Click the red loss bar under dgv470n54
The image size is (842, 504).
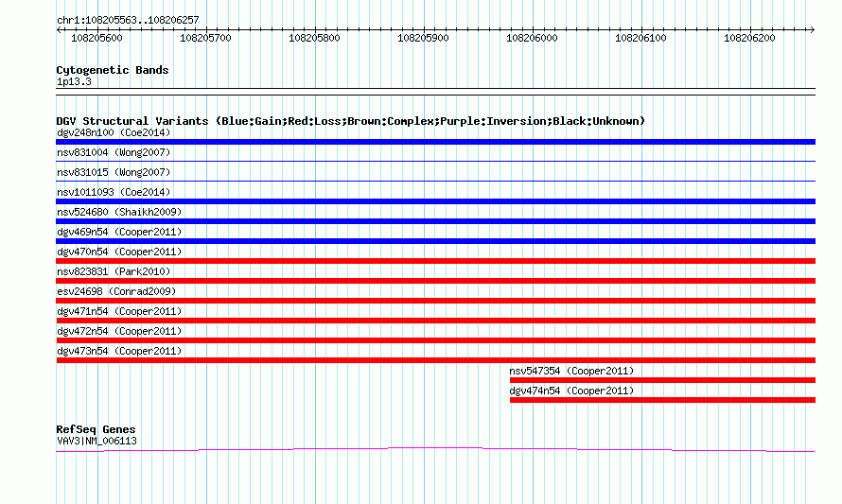point(435,261)
